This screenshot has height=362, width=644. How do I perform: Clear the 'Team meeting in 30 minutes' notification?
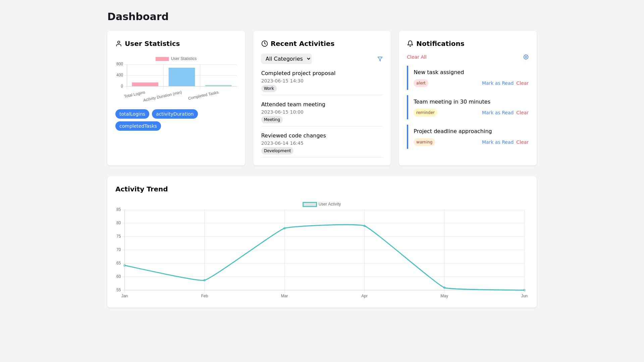[522, 113]
